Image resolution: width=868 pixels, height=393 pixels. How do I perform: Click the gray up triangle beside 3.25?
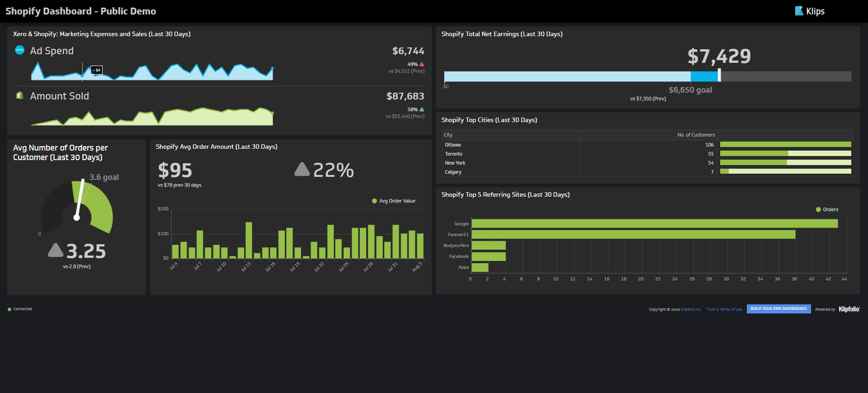55,250
